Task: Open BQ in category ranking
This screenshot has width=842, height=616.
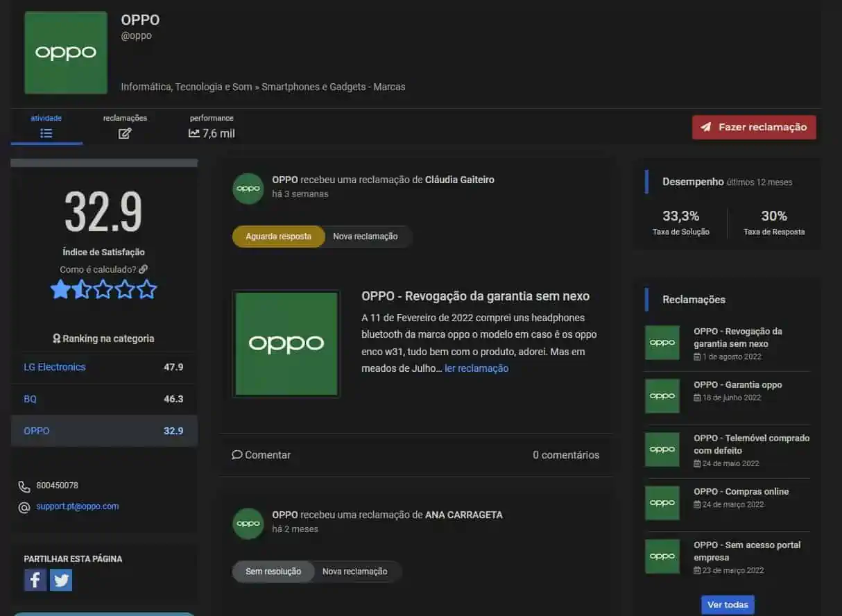Action: click(31, 399)
